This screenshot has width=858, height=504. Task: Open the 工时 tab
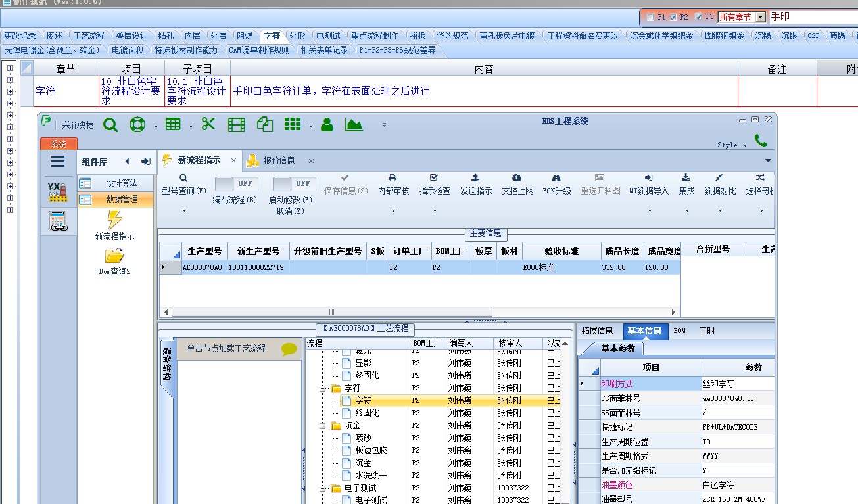[x=707, y=331]
